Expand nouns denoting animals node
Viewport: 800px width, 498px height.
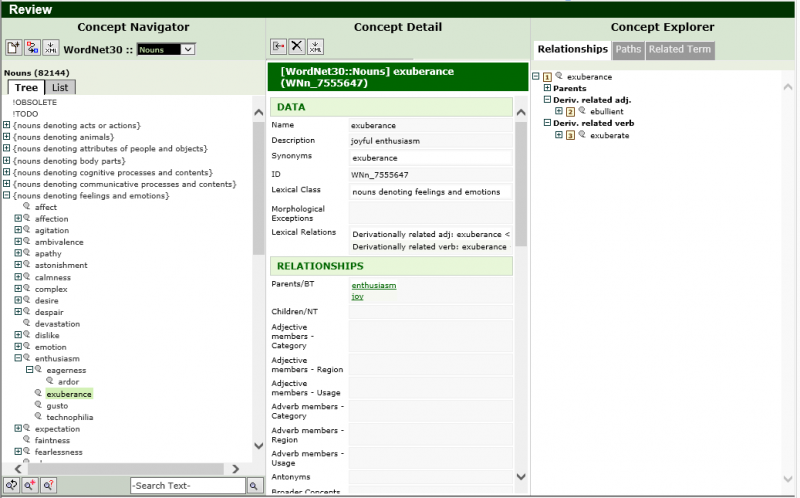(7, 136)
